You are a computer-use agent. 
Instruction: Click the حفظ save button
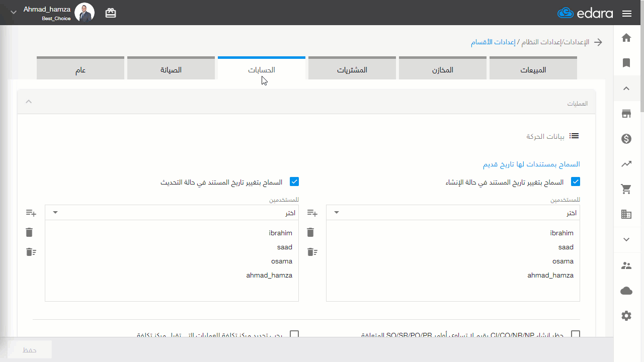click(30, 350)
